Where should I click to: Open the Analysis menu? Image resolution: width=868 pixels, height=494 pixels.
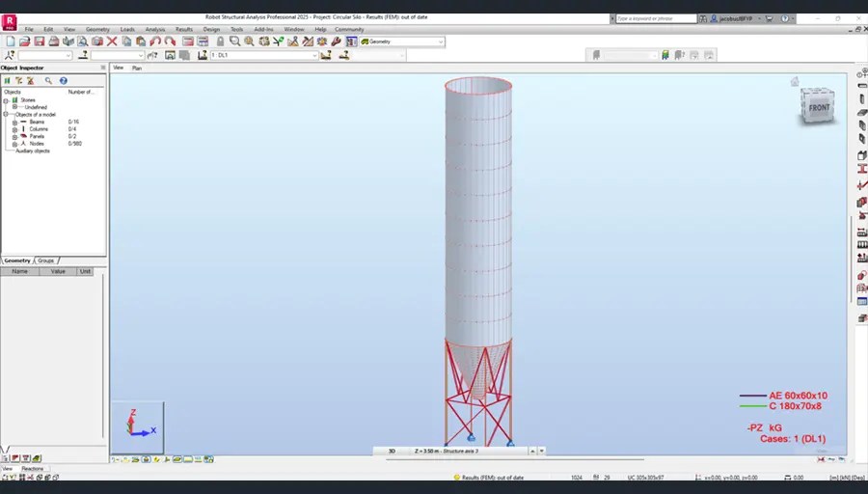click(155, 29)
